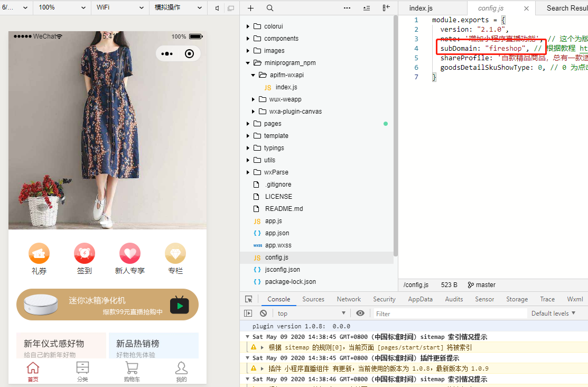Viewport: 588px width, 387px height.
Task: Open the 购物车 shopping cart tab
Action: (x=132, y=372)
